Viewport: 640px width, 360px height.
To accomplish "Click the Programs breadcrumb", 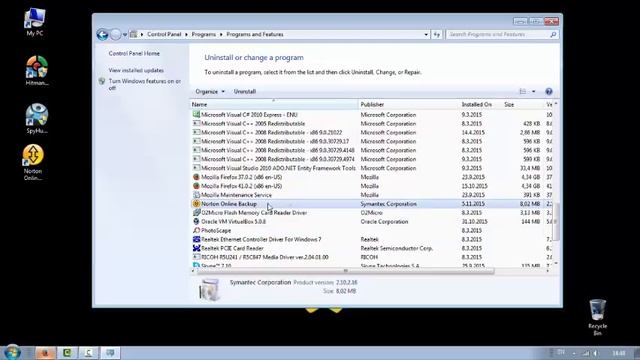I will pos(204,35).
